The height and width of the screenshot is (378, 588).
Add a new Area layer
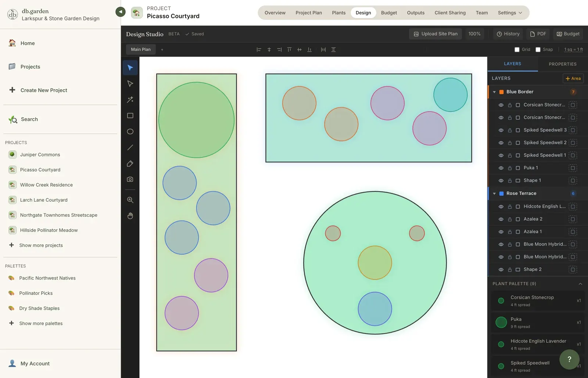pos(573,78)
